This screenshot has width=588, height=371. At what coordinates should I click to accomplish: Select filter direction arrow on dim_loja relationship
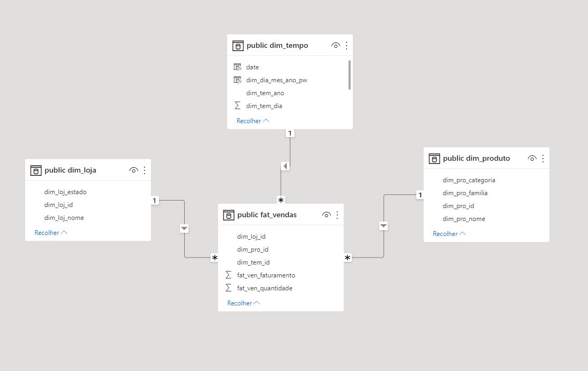(x=184, y=229)
